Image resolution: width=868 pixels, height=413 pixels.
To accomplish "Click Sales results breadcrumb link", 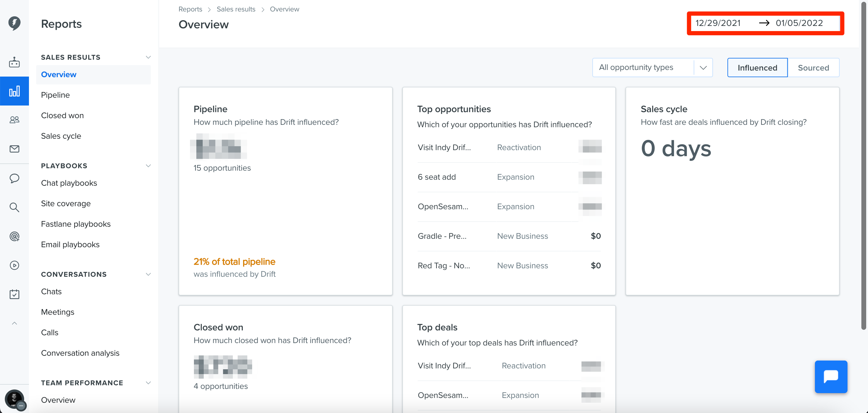I will [236, 9].
